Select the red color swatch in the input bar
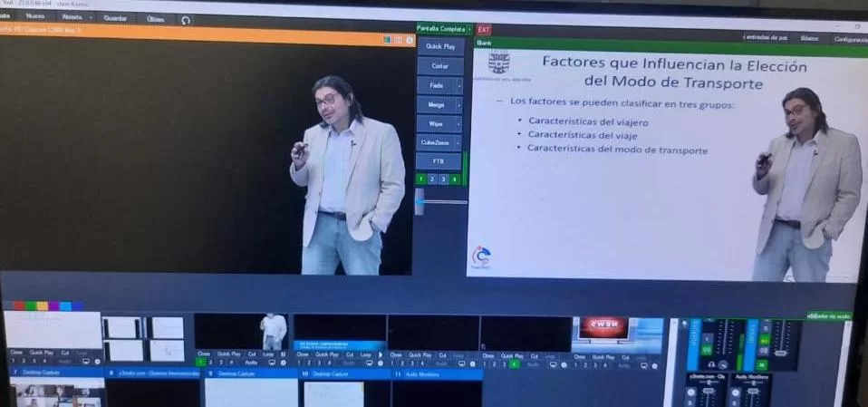868x407 pixels. [19, 306]
